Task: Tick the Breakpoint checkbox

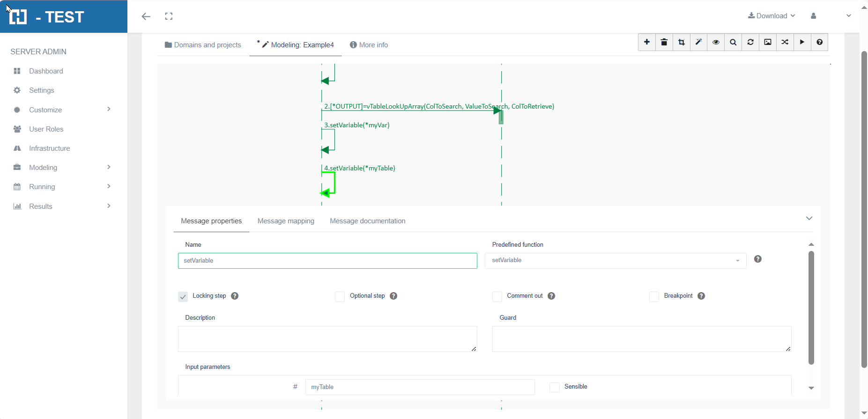Action: tap(654, 296)
